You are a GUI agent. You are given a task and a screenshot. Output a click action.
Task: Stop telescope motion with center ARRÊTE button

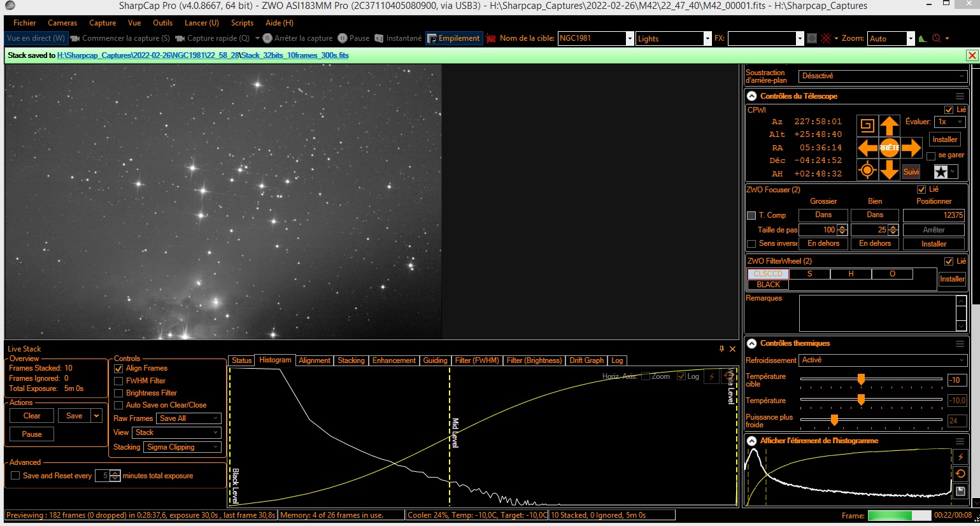(889, 148)
